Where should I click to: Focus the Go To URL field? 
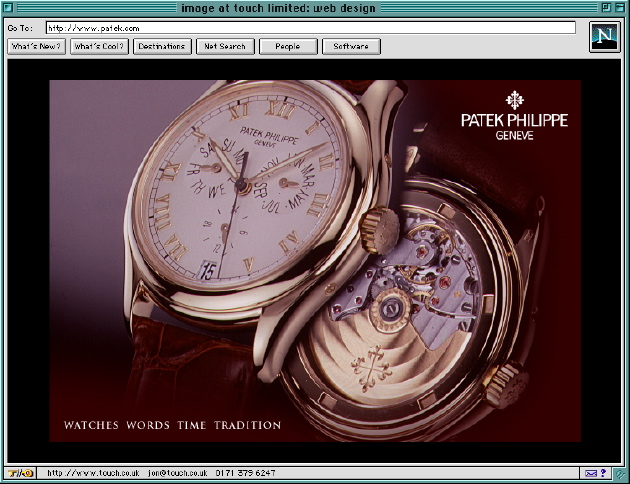(x=311, y=28)
